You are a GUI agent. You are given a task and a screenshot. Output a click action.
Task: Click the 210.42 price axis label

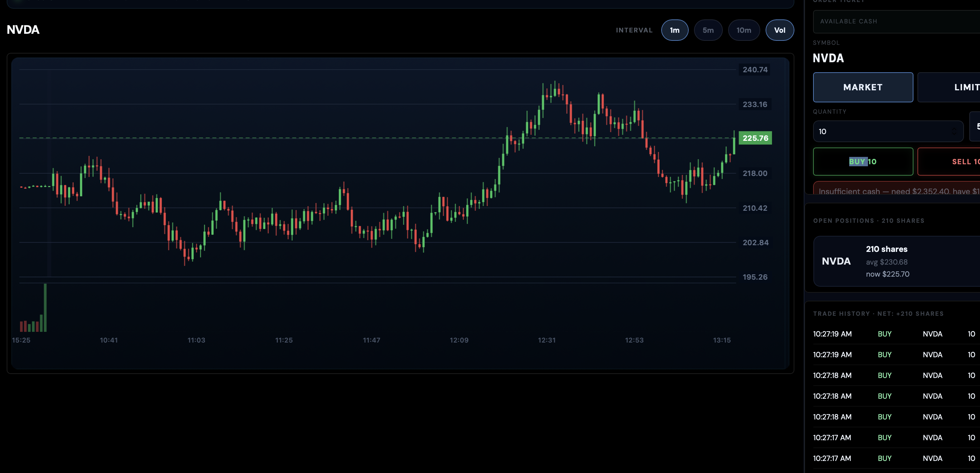755,208
